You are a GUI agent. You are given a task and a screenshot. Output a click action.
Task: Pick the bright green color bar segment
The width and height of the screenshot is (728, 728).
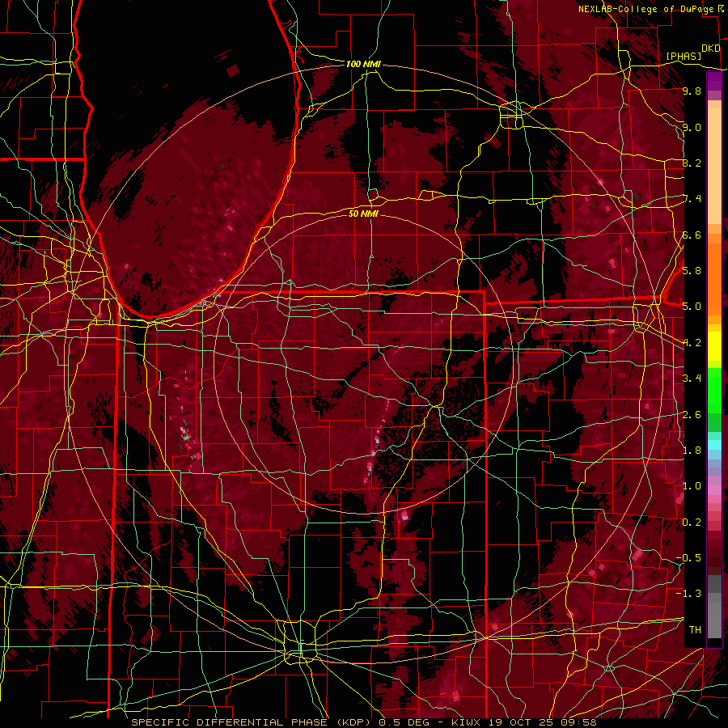[714, 390]
